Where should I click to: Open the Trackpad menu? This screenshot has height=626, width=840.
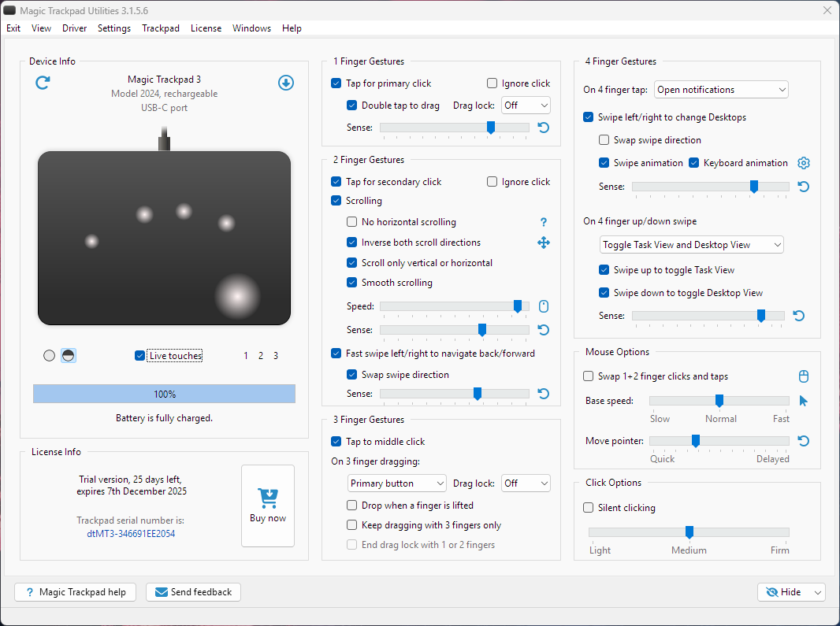click(x=161, y=28)
